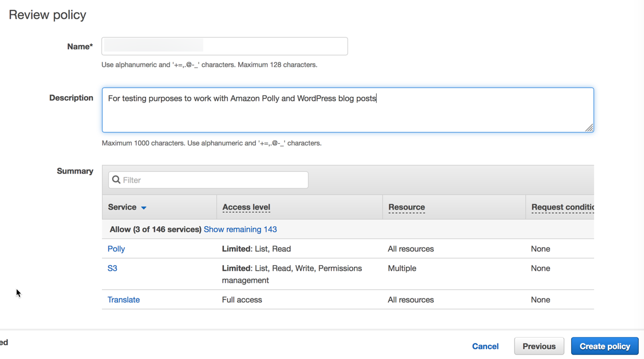Click the Request condition column header
Viewport: 644px width, 359px height.
click(563, 207)
